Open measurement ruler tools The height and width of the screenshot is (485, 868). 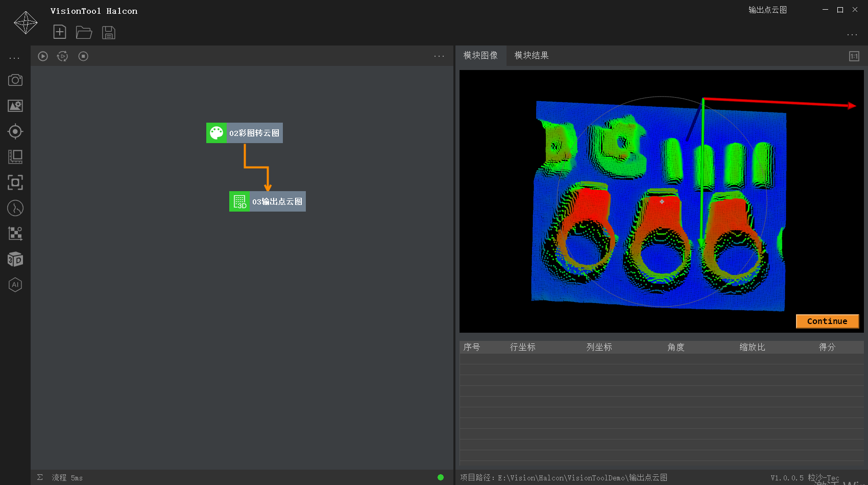15,157
